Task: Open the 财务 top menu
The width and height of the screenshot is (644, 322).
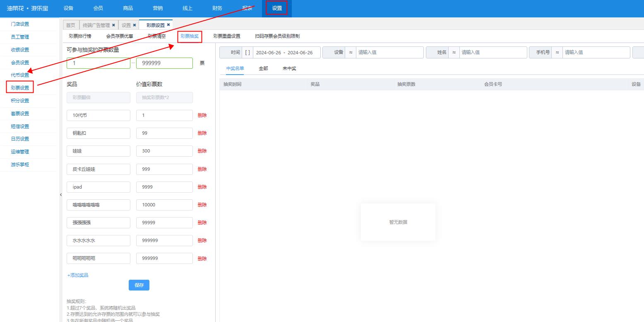Action: point(217,8)
